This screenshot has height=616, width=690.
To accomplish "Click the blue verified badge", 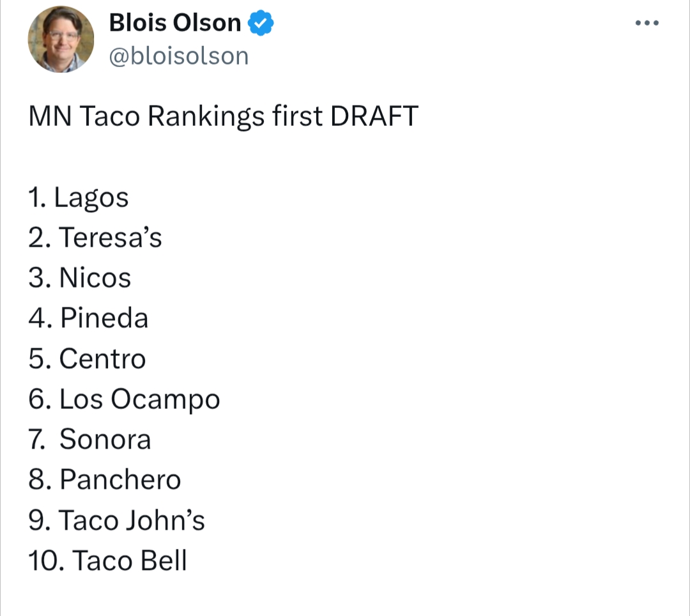I will [x=261, y=24].
